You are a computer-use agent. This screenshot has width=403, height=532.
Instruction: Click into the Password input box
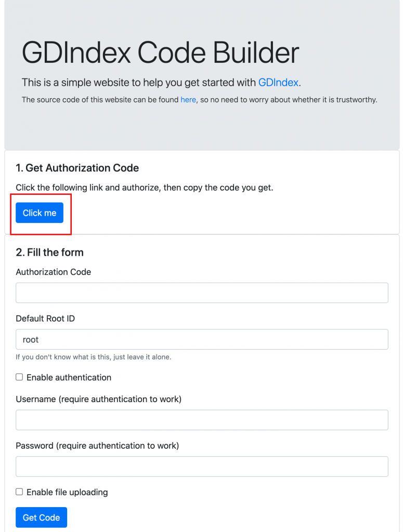coord(202,467)
